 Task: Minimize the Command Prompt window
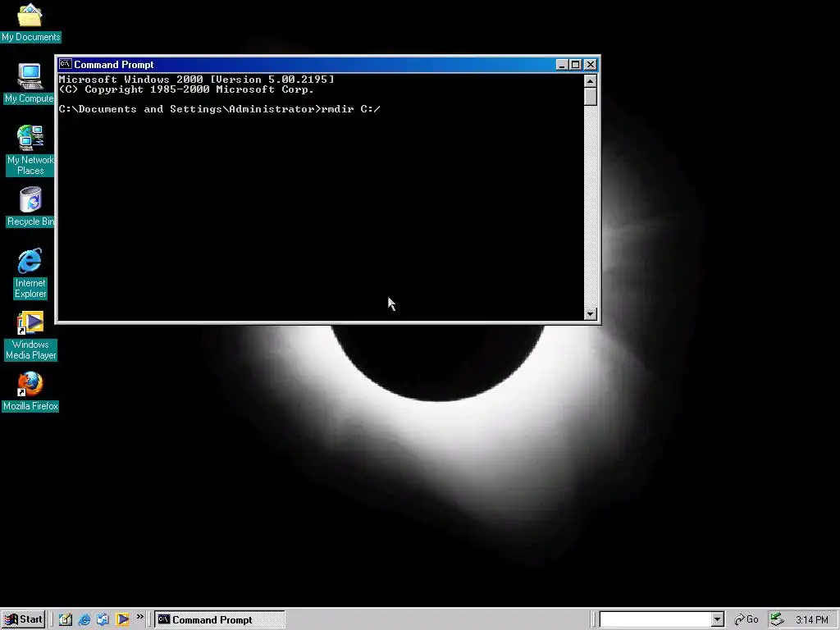pyautogui.click(x=561, y=64)
